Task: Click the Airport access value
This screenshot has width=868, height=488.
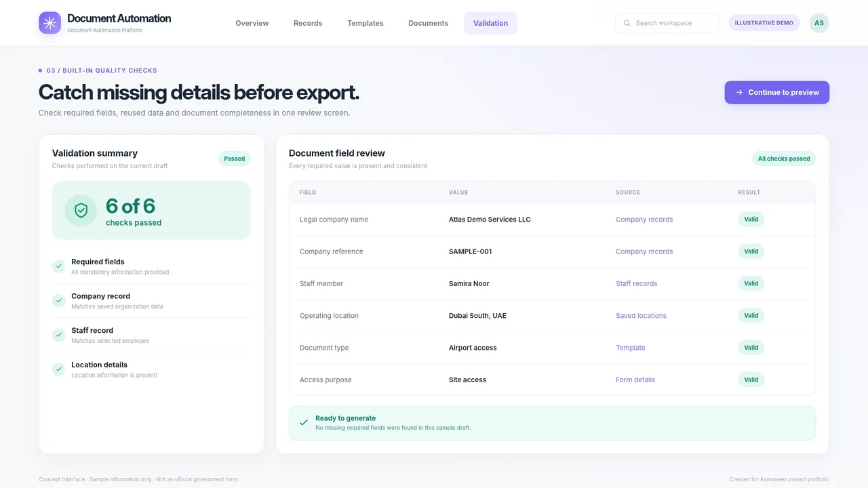Action: (473, 348)
